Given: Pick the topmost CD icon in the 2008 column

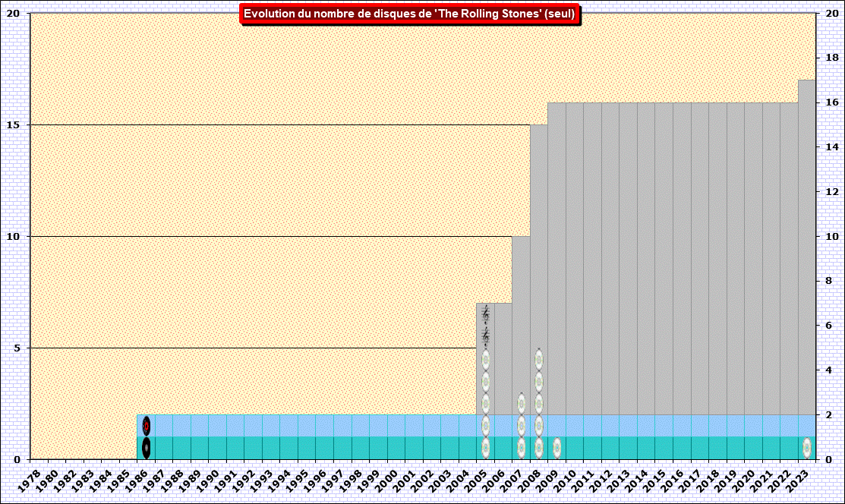Looking at the screenshot, I should coord(539,359).
